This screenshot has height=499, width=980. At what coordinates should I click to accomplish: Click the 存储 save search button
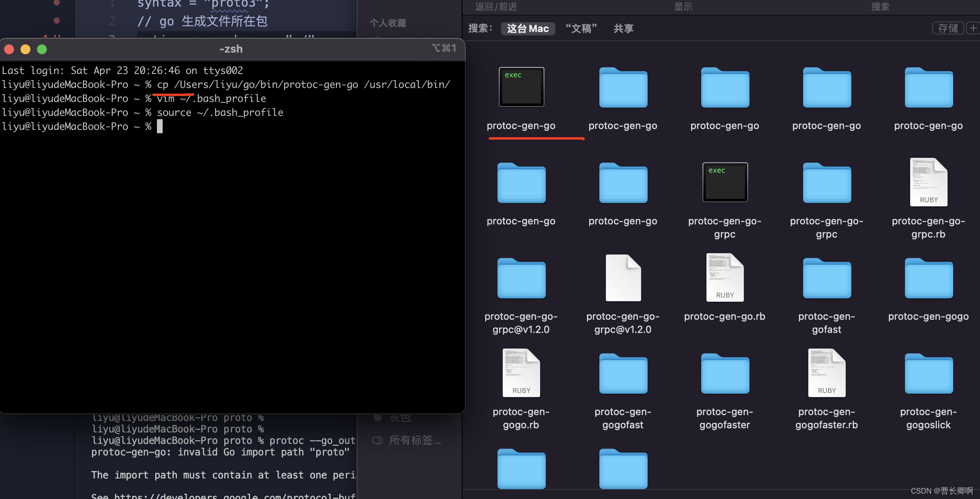tap(948, 28)
